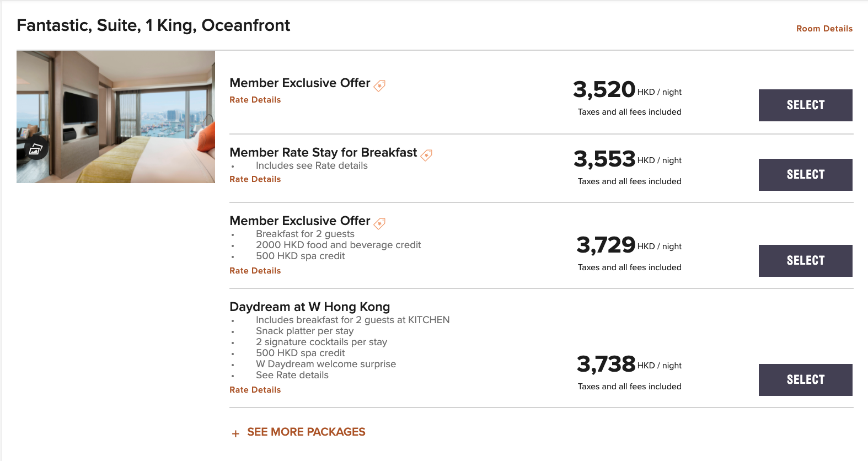
Task: Select the Daydream at W Hong Kong package
Action: click(x=805, y=380)
